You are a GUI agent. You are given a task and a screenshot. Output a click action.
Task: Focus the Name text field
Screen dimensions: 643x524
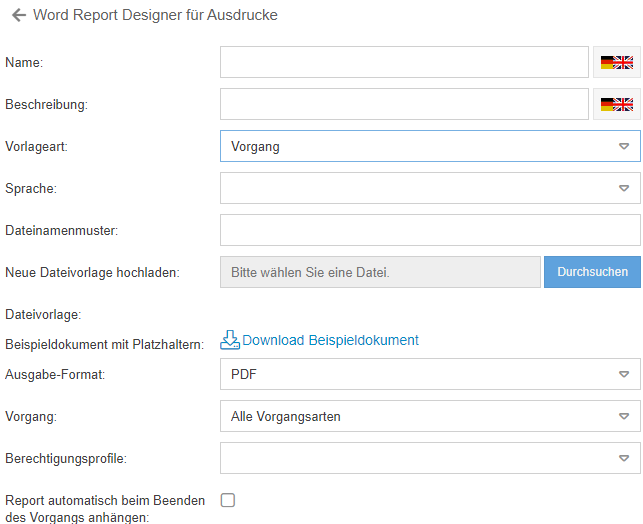pos(404,62)
